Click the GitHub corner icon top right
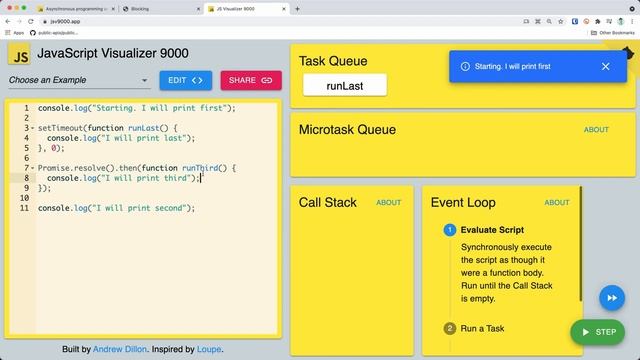Screen dimensions: 640x360 point(627,53)
